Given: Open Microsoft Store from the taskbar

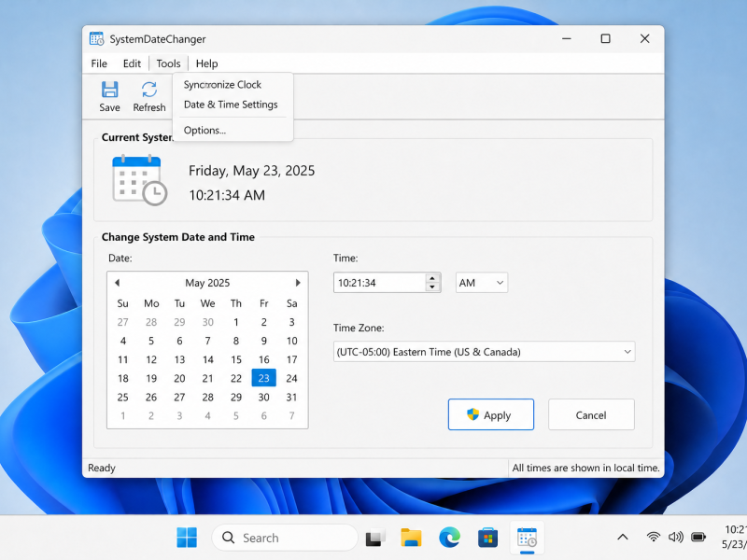Looking at the screenshot, I should point(487,538).
